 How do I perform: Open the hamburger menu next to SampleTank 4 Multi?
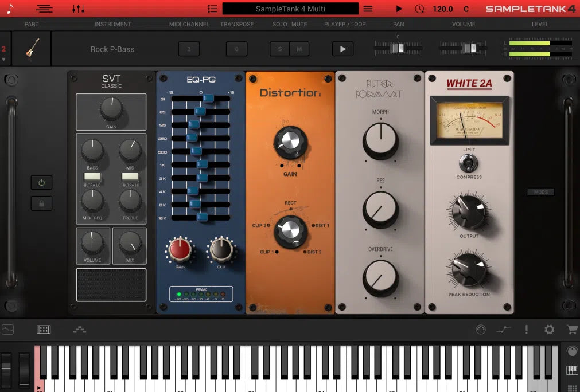coord(368,9)
